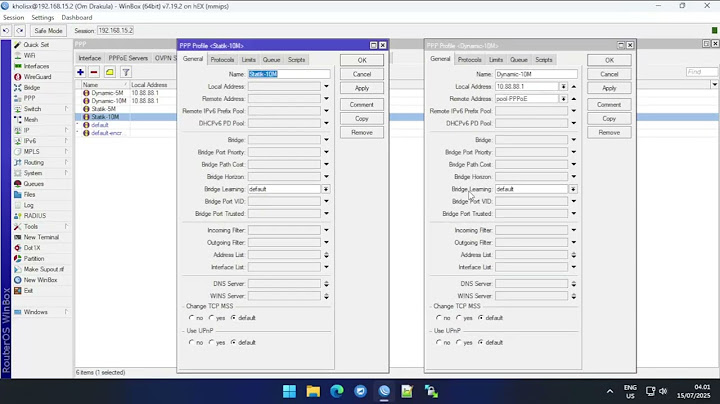Image resolution: width=720 pixels, height=404 pixels.
Task: Expand Local Address field in Statik-10M
Action: coord(326,86)
